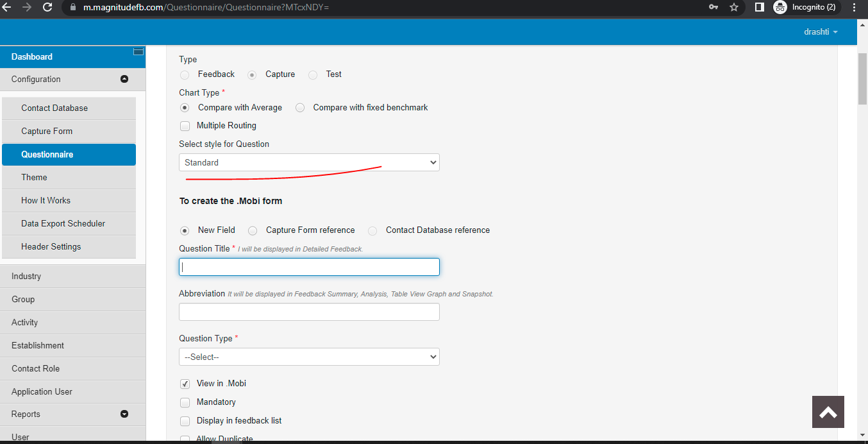
Task: Open Data Export Scheduler page
Action: pos(63,223)
